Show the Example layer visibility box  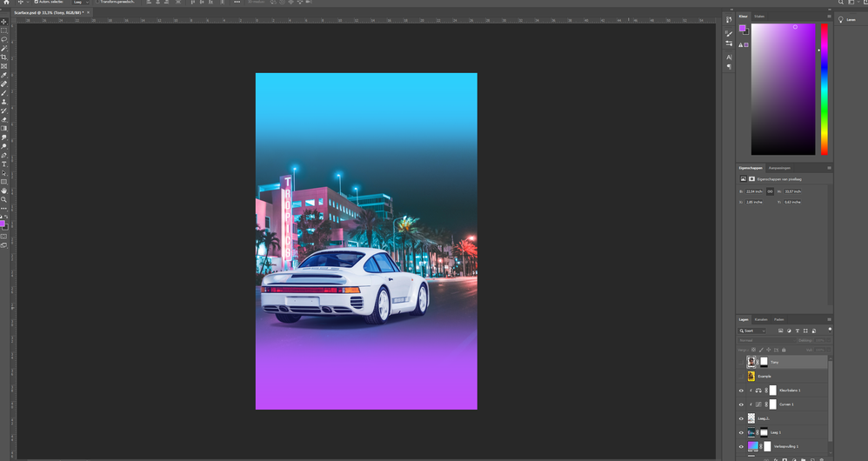pyautogui.click(x=741, y=377)
